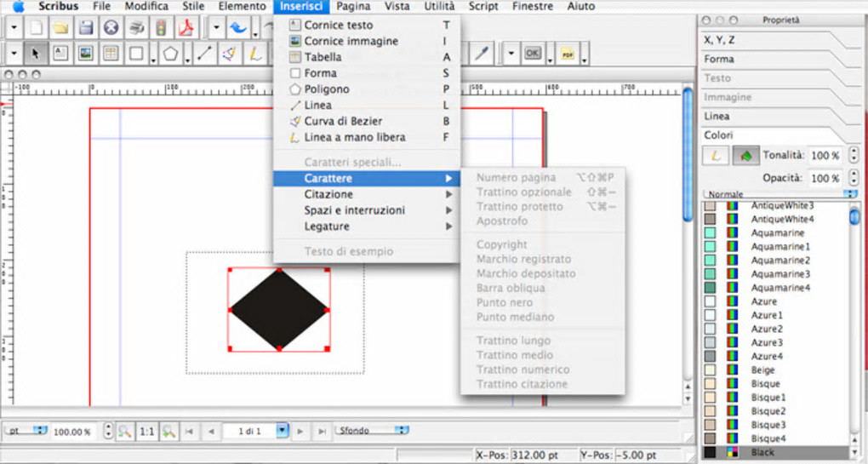The height and width of the screenshot is (464, 868).
Task: Select the freehand line tool in toolbar
Action: pyautogui.click(x=254, y=54)
